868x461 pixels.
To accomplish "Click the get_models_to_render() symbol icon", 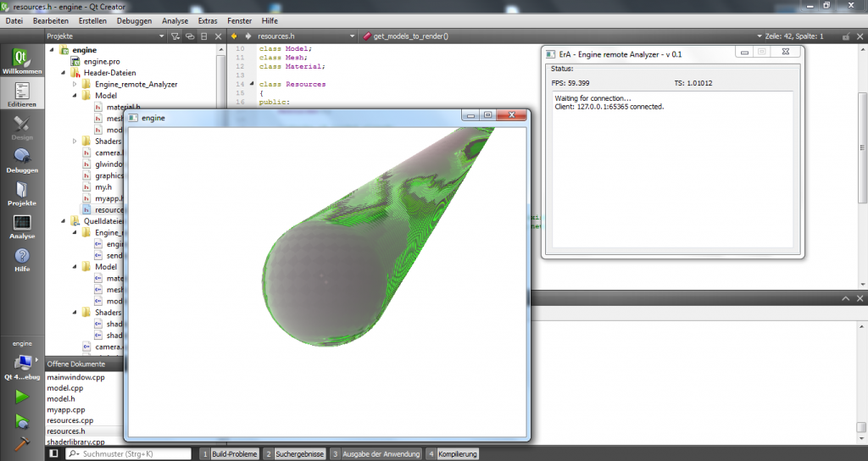I will [367, 36].
